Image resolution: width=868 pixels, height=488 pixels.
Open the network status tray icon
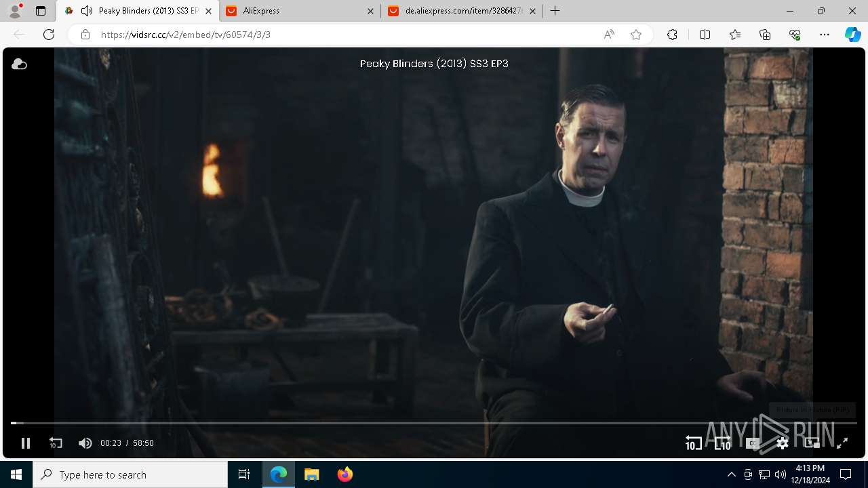pos(764,474)
